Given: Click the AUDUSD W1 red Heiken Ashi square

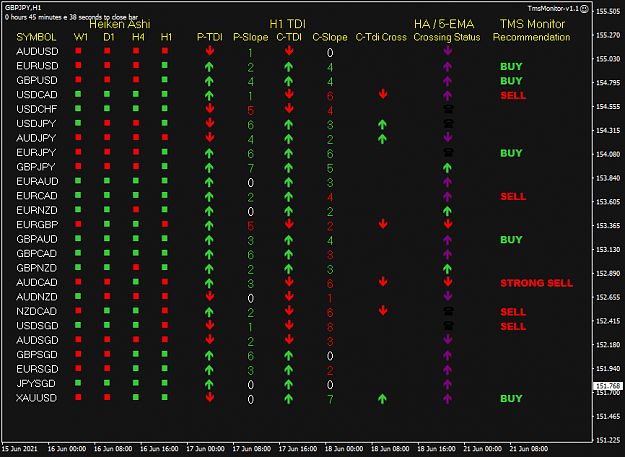Looking at the screenshot, I should tap(78, 51).
